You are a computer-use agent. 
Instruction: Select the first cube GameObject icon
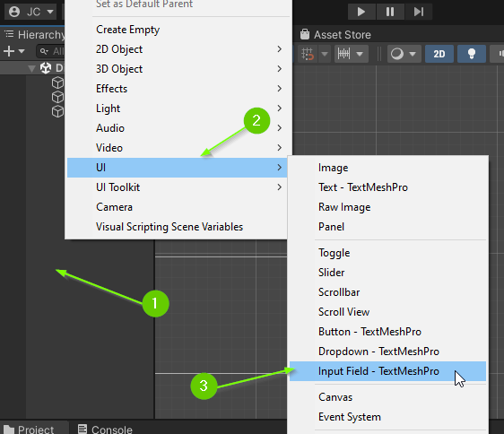tap(57, 82)
